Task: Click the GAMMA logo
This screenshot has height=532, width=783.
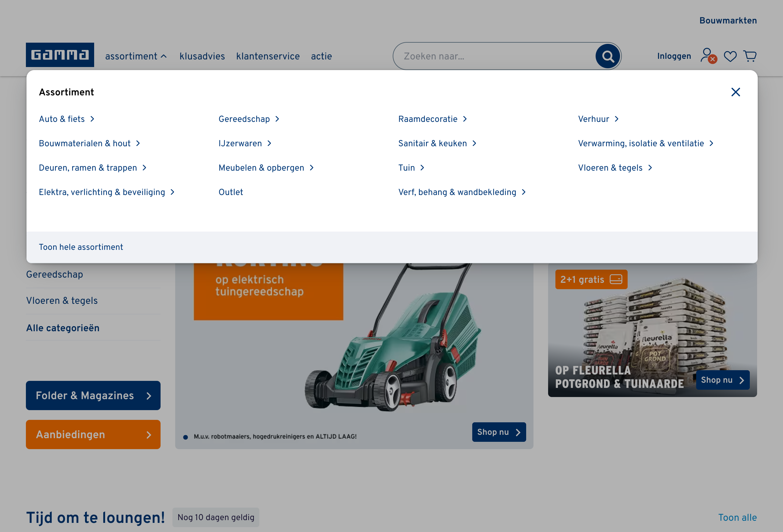Action: tap(60, 55)
